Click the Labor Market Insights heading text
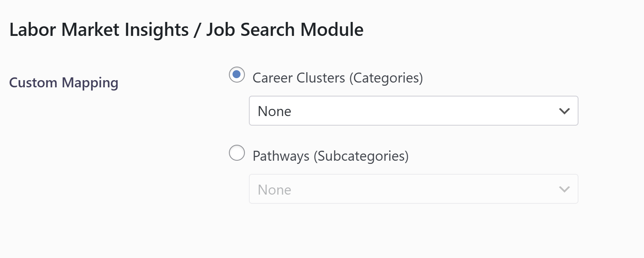This screenshot has width=644, height=258. [x=99, y=30]
